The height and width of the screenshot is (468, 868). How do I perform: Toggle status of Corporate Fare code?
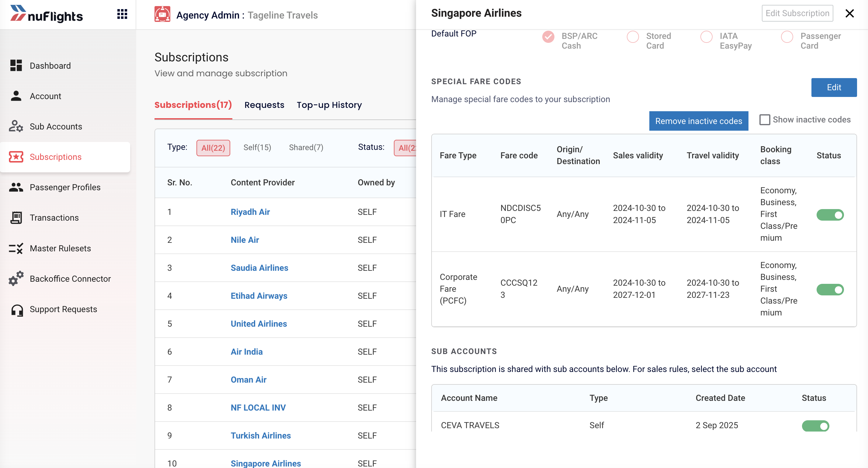click(x=830, y=289)
